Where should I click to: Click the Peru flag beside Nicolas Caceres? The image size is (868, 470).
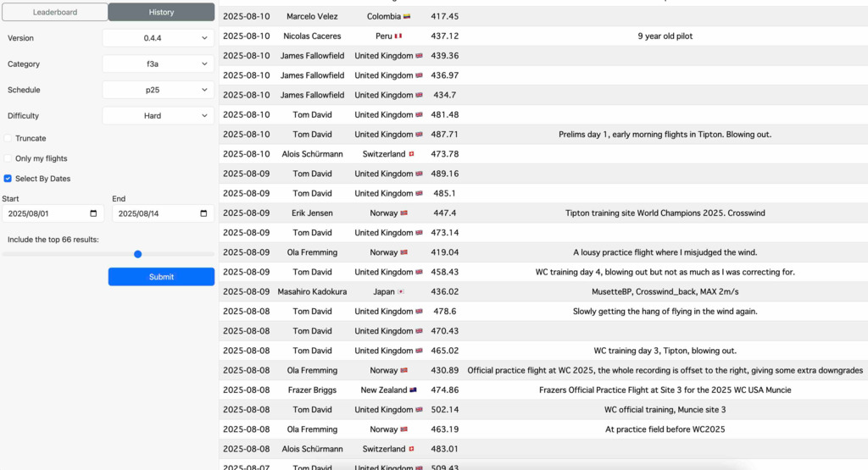tap(398, 36)
